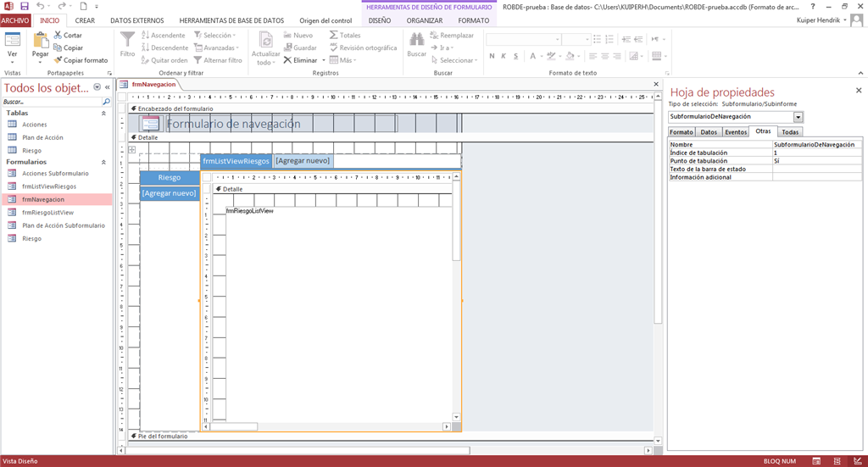Toggle bulleted list formatting
The width and height of the screenshot is (868, 467).
point(597,39)
